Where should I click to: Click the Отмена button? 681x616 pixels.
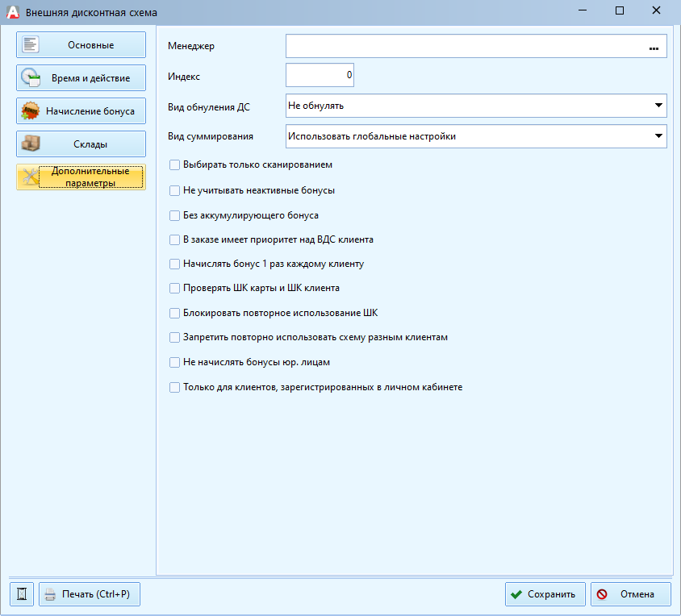[x=631, y=594]
